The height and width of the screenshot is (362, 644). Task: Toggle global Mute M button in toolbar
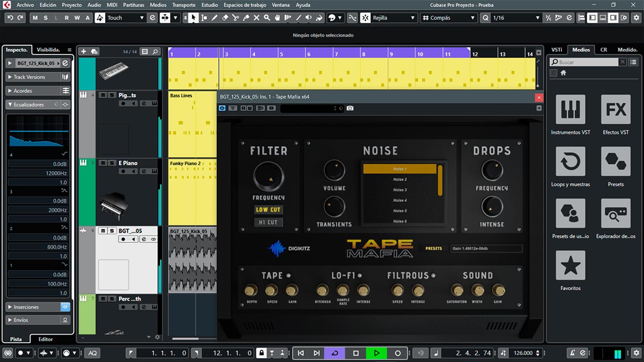coord(35,18)
